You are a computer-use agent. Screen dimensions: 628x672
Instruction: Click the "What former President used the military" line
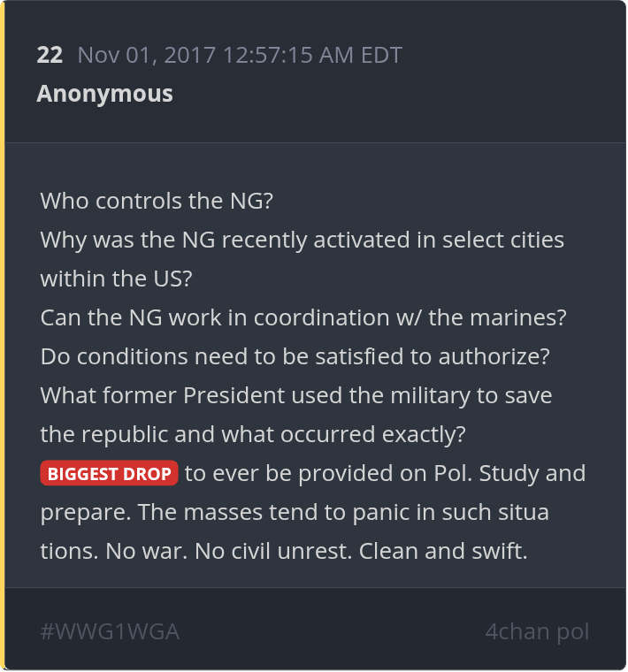[x=295, y=395]
